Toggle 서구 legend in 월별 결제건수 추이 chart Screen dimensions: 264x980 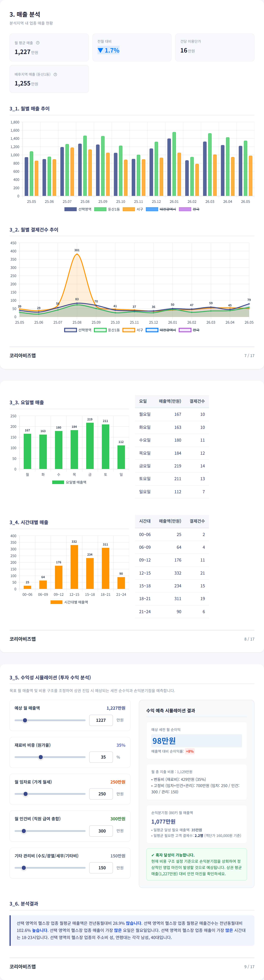point(133,330)
